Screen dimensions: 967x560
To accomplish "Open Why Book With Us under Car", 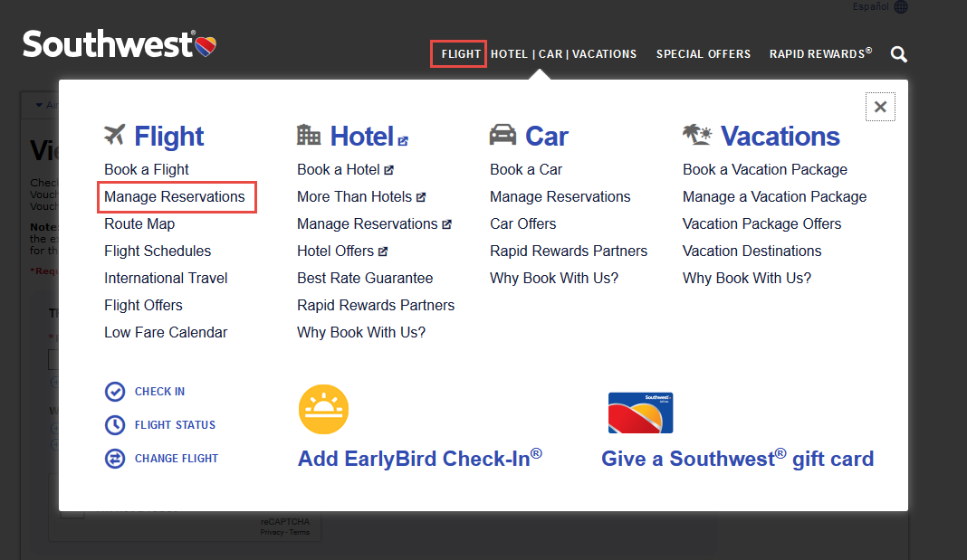I will [x=554, y=278].
